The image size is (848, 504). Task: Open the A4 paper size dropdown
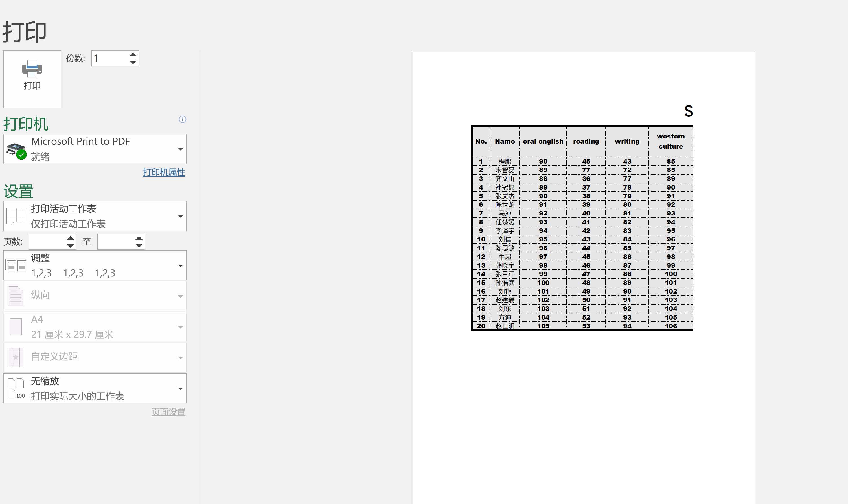point(95,327)
